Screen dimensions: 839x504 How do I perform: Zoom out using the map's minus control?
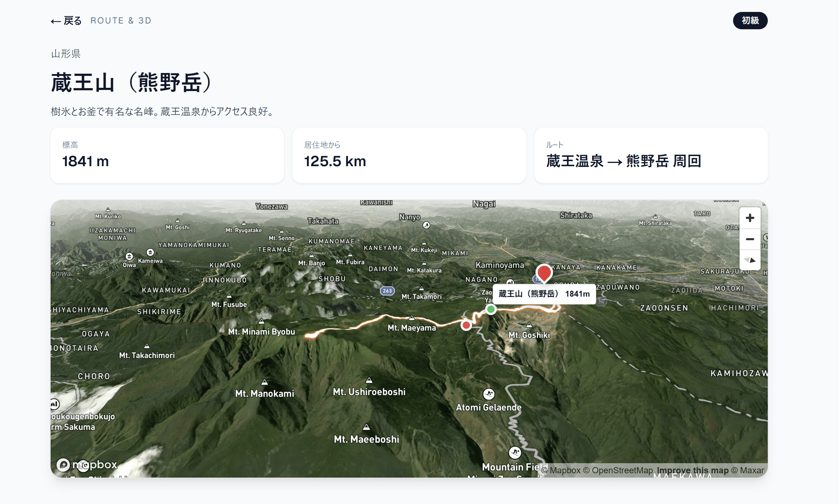tap(750, 238)
